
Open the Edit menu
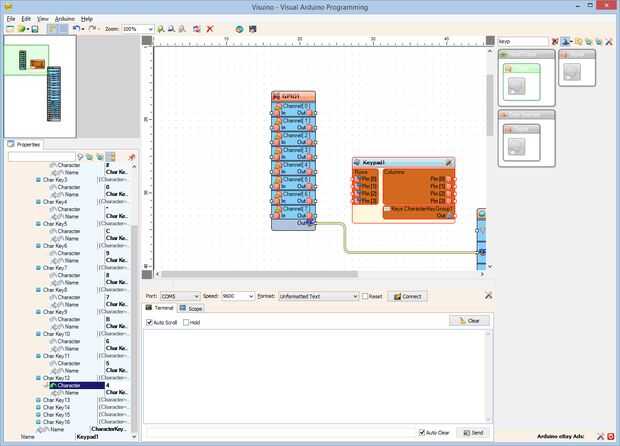[26, 19]
